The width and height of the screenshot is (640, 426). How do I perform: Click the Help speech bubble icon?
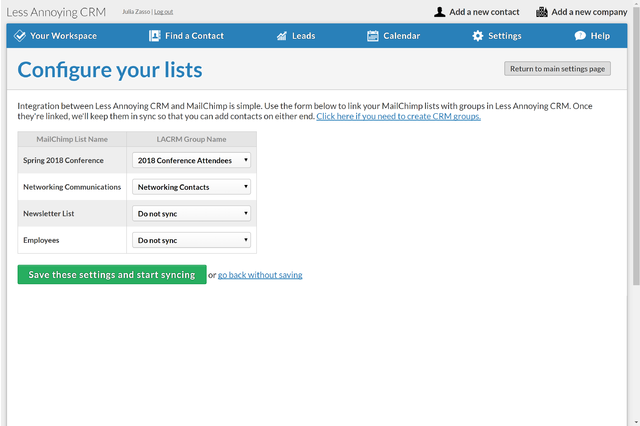[580, 36]
